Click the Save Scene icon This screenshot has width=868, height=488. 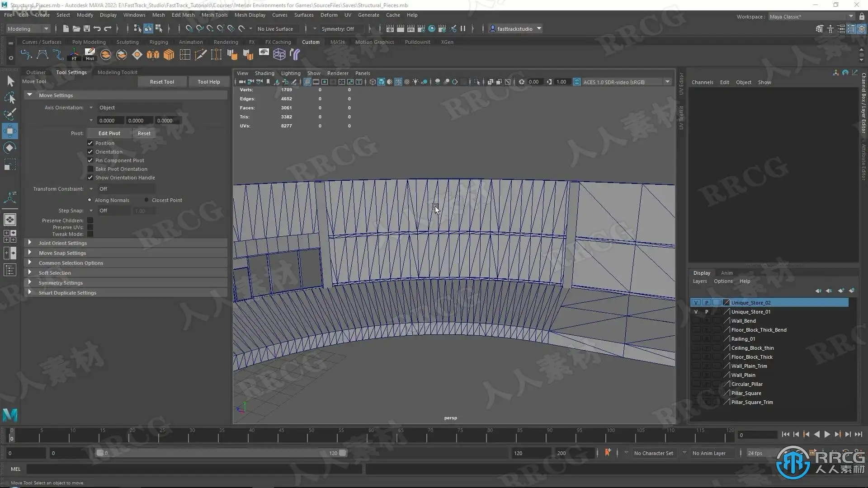coord(86,28)
